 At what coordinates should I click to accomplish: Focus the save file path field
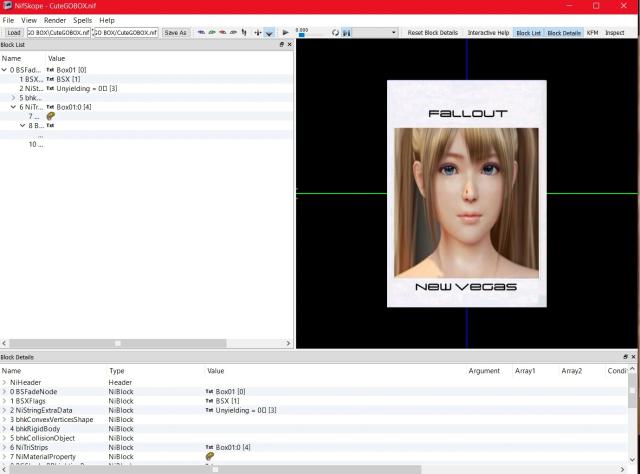126,33
